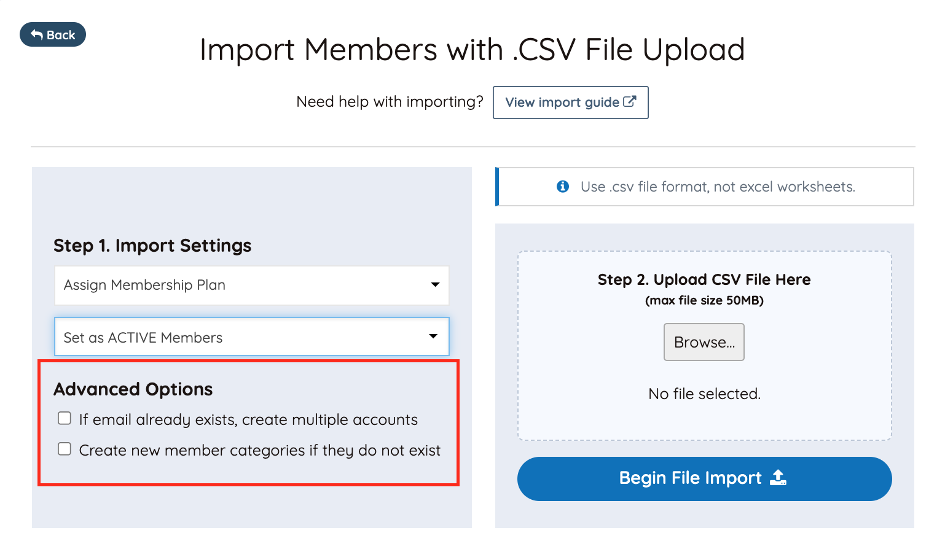This screenshot has height=560, width=945.
Task: Click the caret on the Assign Membership Plan field
Action: pyautogui.click(x=435, y=285)
